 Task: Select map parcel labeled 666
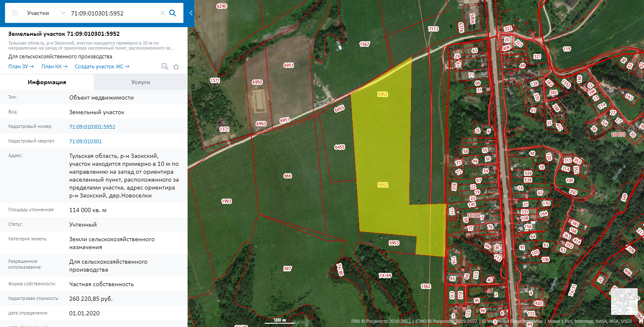(288, 176)
